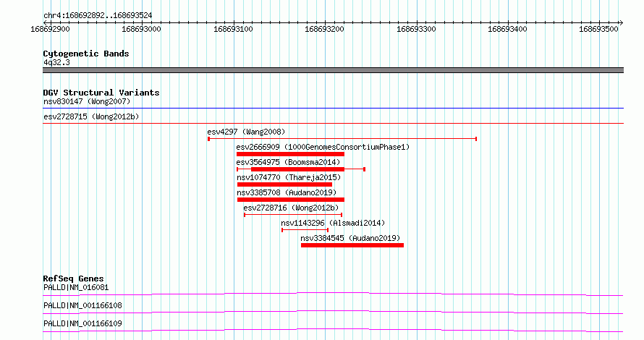644x340 pixels.
Task: Click the esv4297 (Wang2008) label
Action: click(246, 132)
